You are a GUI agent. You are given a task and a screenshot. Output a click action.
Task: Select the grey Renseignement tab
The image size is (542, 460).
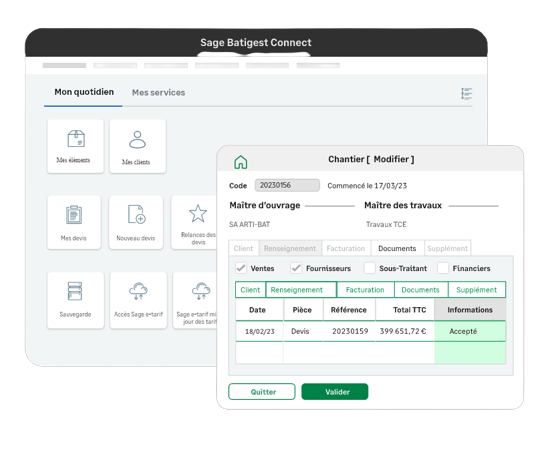(x=290, y=248)
